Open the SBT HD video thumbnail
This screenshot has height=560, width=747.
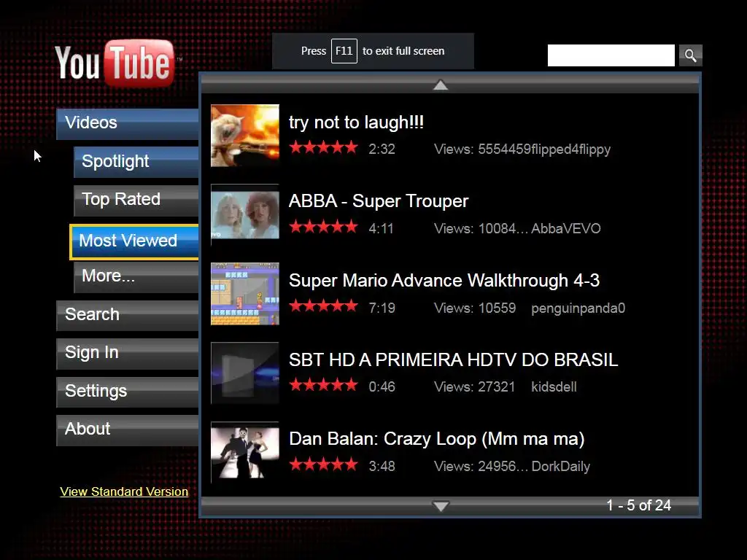(245, 373)
